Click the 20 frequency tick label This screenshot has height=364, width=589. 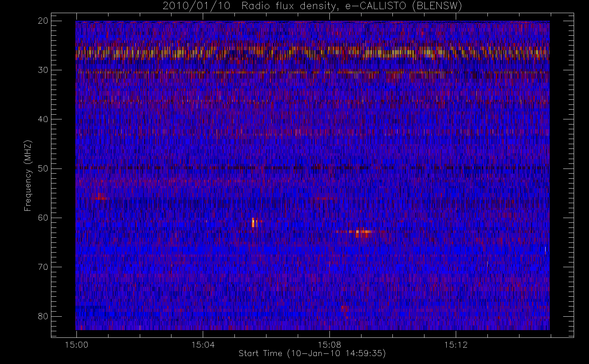click(x=43, y=21)
